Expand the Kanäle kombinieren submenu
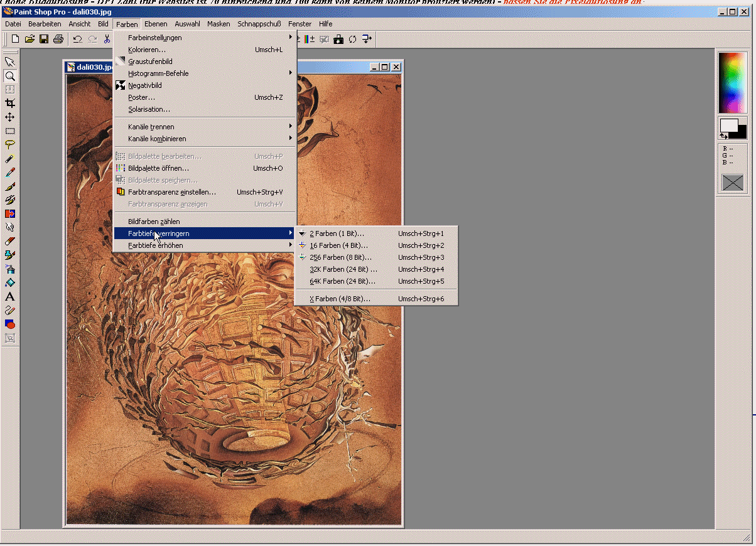This screenshot has width=756, height=546. pos(204,139)
